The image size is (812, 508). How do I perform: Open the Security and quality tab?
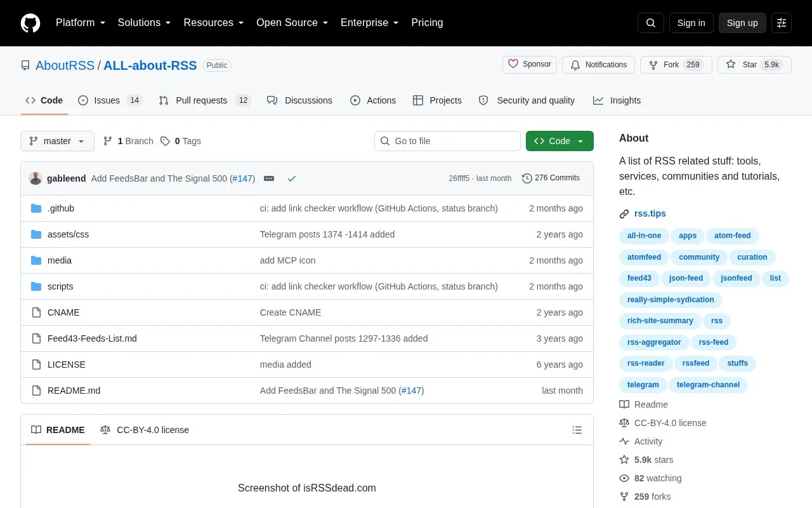point(527,100)
